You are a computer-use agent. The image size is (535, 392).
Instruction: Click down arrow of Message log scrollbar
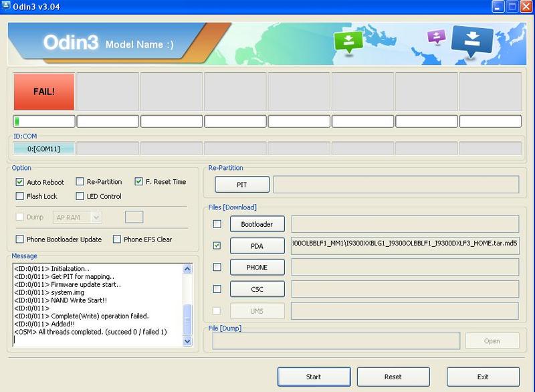[x=187, y=341]
